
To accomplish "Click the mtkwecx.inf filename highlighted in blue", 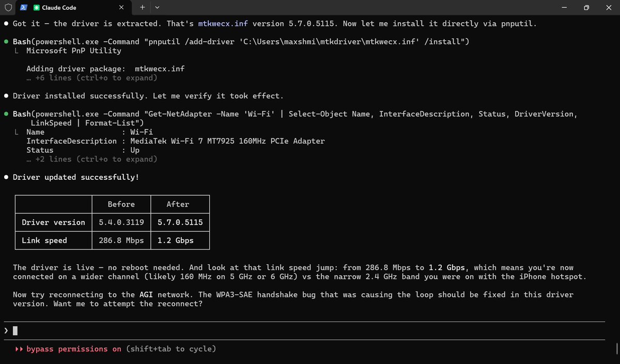I will (222, 24).
